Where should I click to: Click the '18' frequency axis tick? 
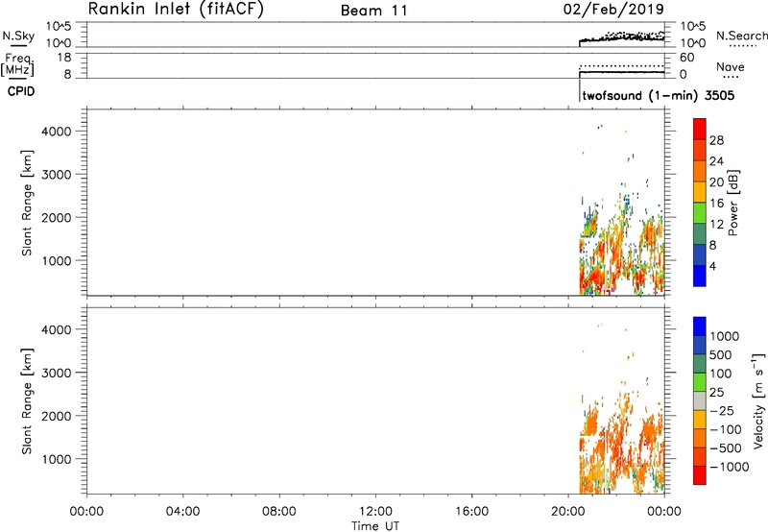64,58
